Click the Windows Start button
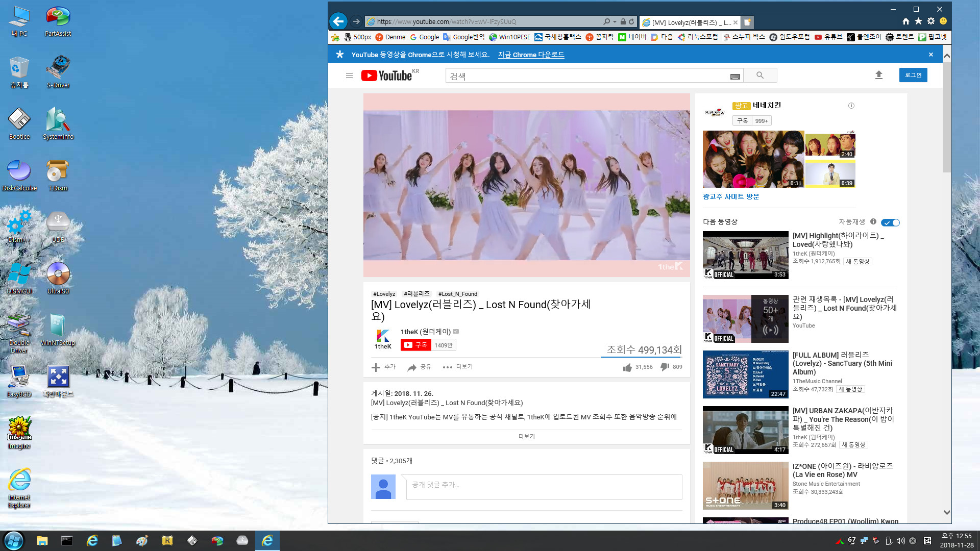 coord(14,540)
